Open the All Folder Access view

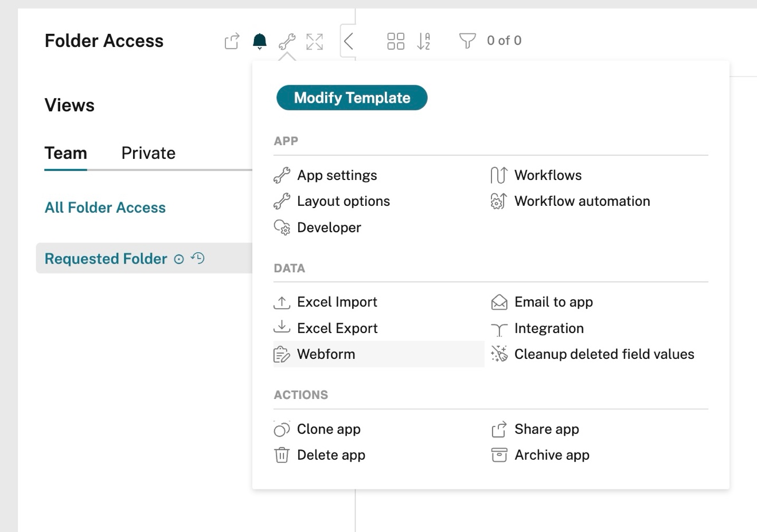coord(106,208)
